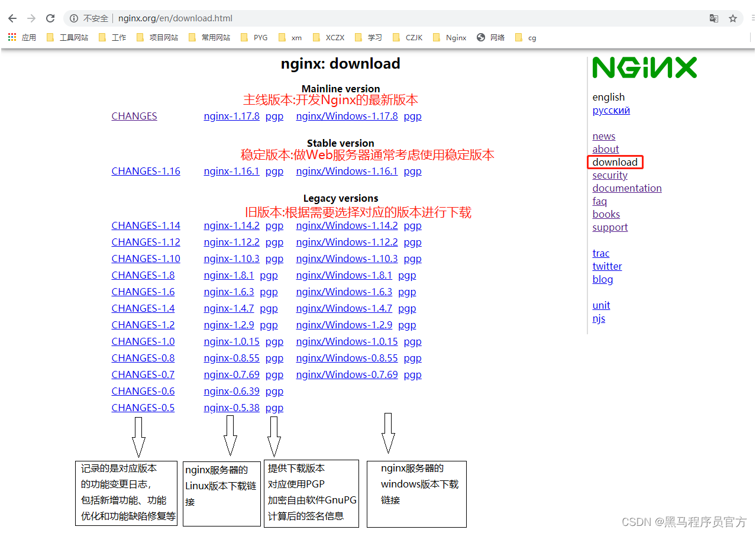Open the 网络 globe bookmark
This screenshot has width=756, height=533.
click(490, 37)
